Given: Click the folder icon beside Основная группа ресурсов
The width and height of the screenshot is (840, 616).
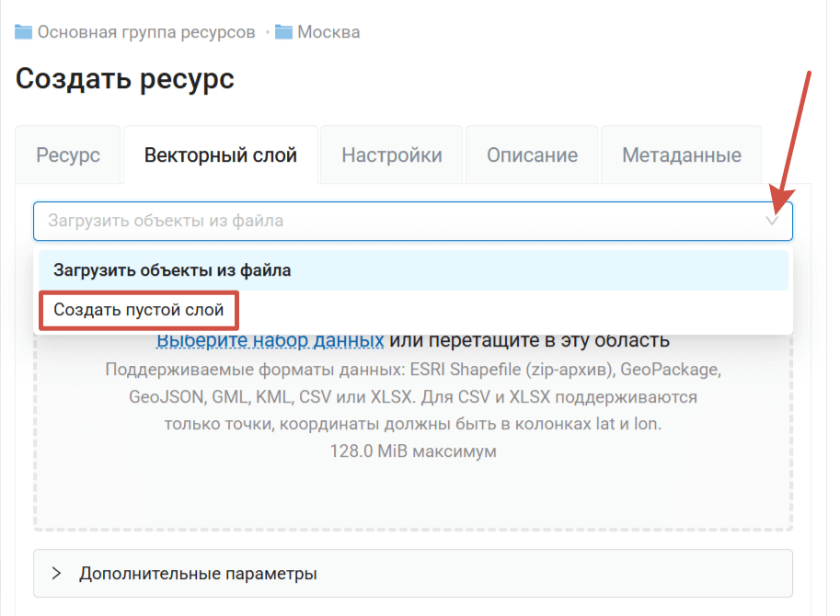Looking at the screenshot, I should [24, 32].
